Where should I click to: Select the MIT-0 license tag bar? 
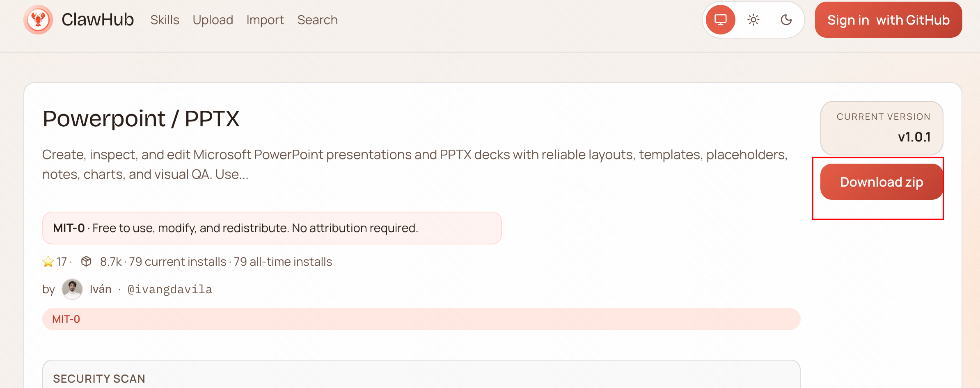[x=421, y=319]
